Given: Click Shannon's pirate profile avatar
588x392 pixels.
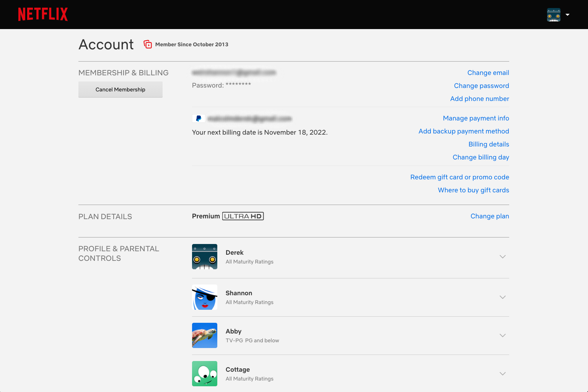Looking at the screenshot, I should pos(205,297).
